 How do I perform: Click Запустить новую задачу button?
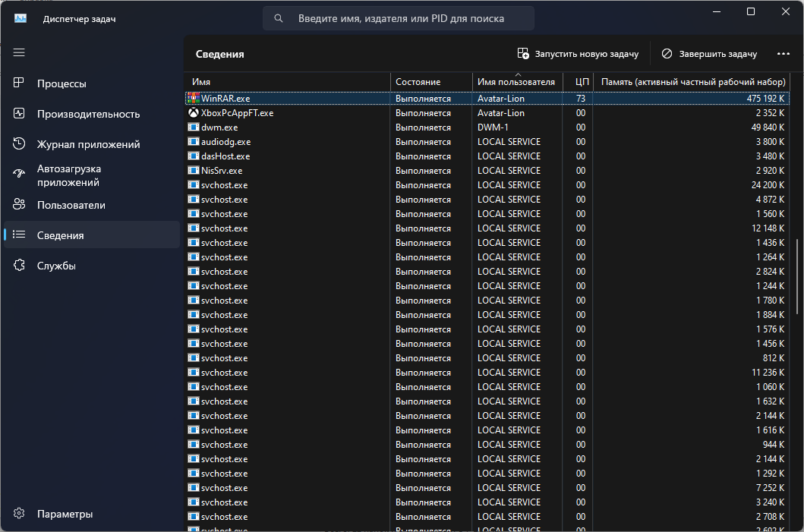coord(578,53)
